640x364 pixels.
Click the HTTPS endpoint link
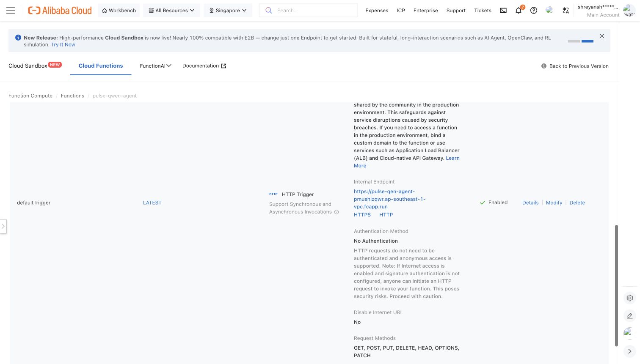[x=362, y=215]
